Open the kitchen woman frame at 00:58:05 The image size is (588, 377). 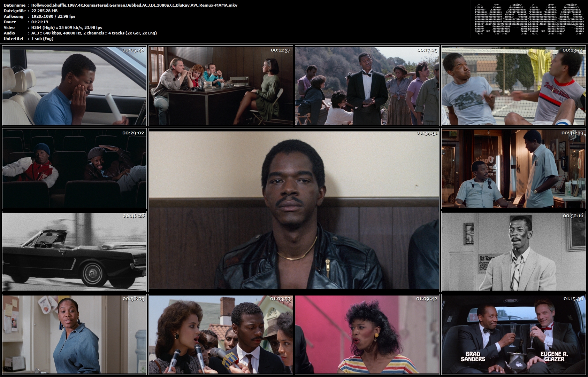pyautogui.click(x=74, y=335)
